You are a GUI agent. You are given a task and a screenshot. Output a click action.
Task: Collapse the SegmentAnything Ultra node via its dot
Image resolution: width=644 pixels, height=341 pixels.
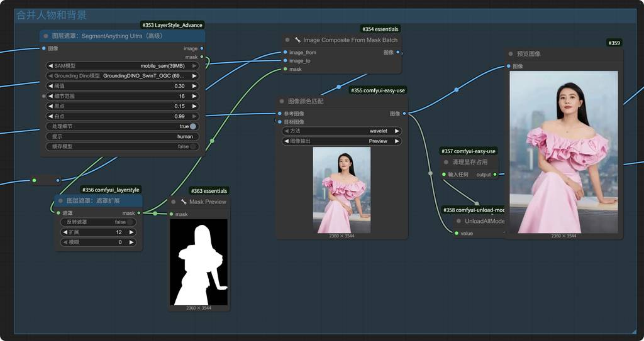[46, 36]
